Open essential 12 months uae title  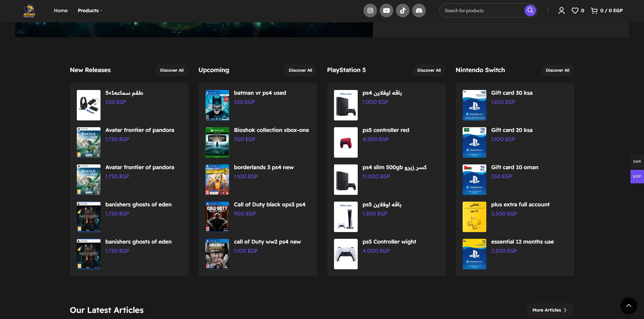(x=523, y=242)
